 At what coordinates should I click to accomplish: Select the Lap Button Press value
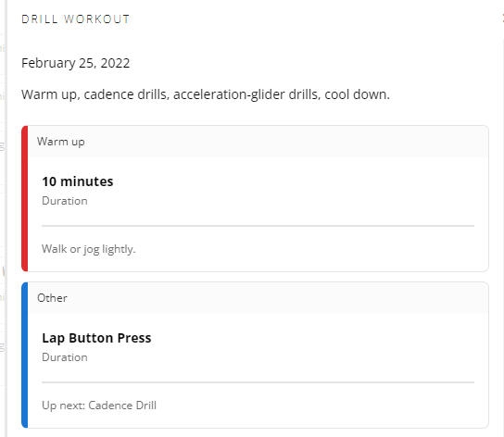coord(96,338)
